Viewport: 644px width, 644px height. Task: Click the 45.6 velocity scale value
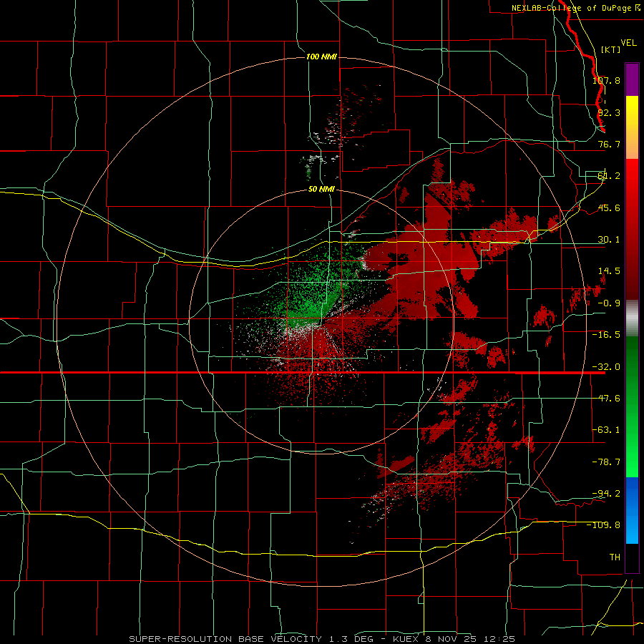point(609,208)
